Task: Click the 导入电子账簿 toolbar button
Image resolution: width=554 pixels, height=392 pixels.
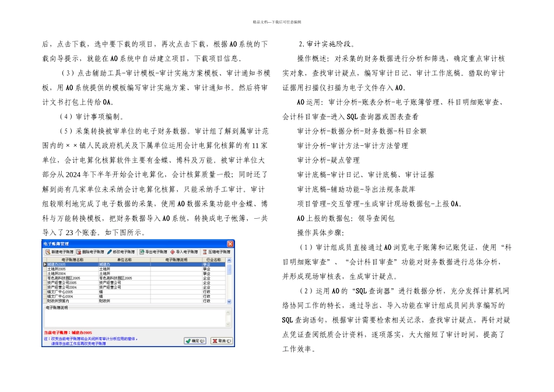Action: pyautogui.click(x=184, y=252)
